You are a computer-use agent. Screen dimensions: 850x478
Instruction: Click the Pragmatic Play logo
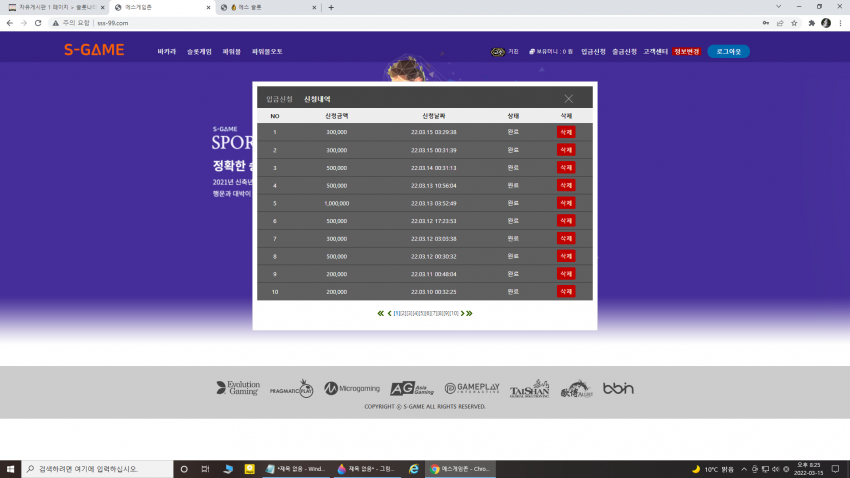(292, 389)
